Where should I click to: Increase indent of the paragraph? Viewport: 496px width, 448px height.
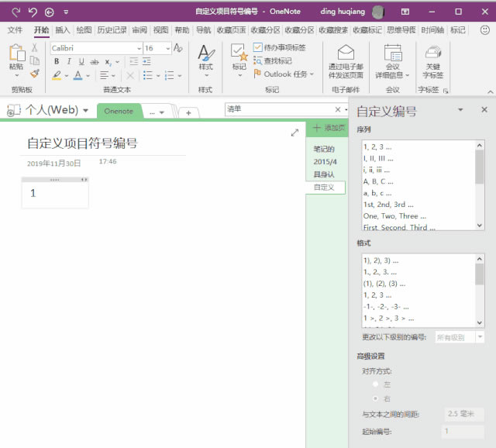(146, 61)
